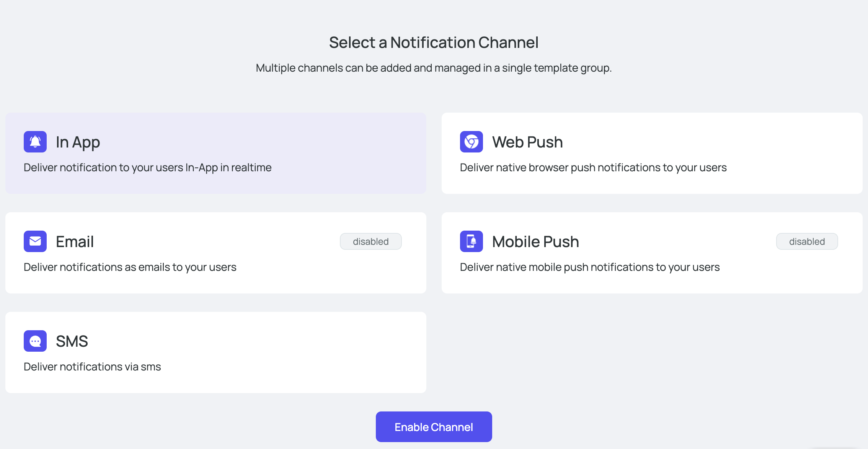Viewport: 868px width, 449px height.
Task: Click the In App bell icon
Action: (x=35, y=142)
